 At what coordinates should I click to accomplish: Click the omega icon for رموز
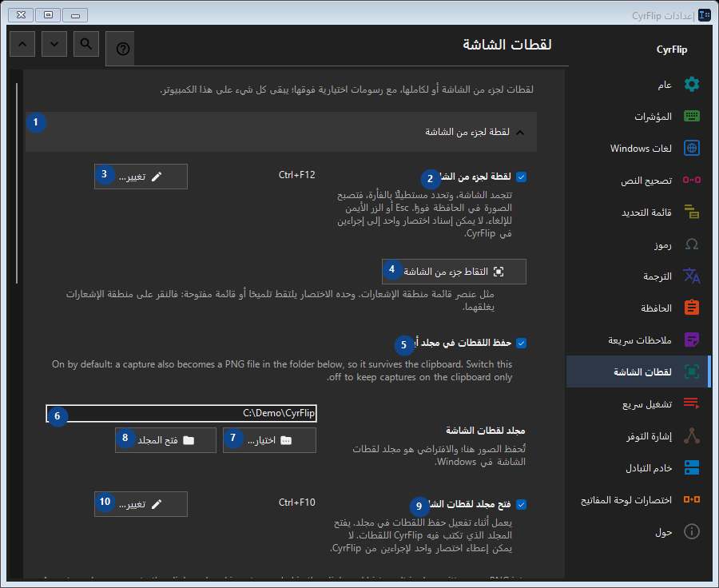point(692,244)
